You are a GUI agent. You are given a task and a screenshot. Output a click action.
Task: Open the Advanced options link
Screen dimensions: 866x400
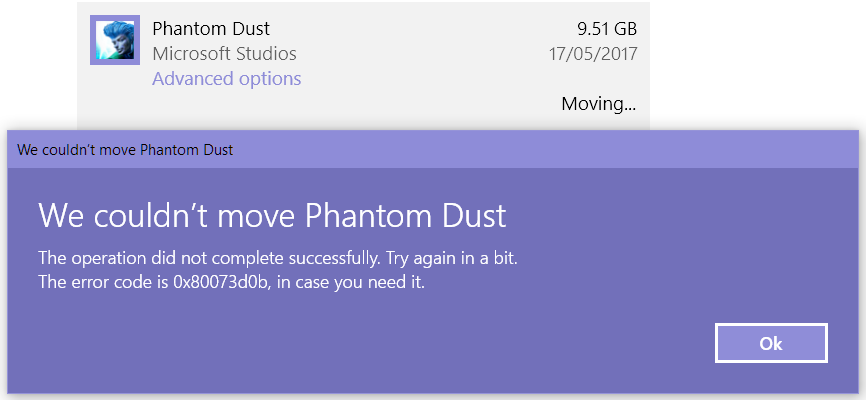[226, 78]
